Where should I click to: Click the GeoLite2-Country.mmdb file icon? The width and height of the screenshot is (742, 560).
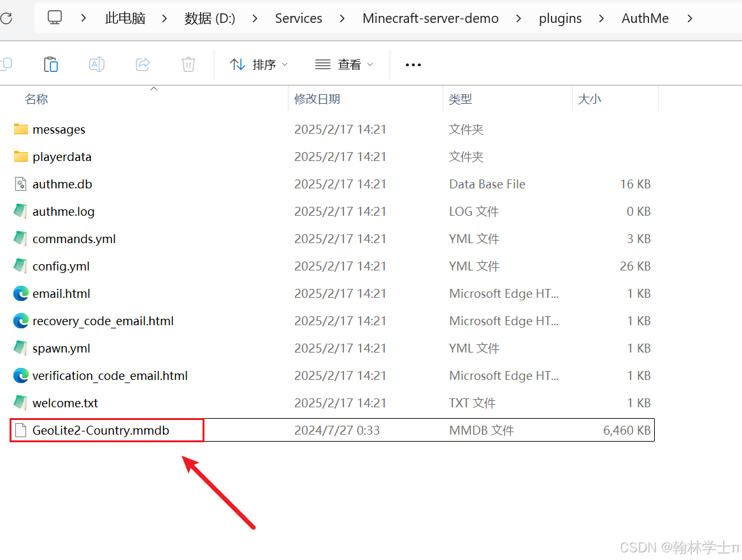pyautogui.click(x=21, y=430)
